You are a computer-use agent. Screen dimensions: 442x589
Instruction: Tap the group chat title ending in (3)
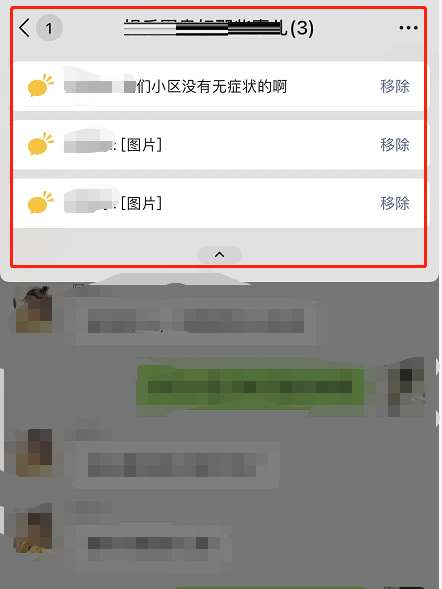tap(219, 28)
